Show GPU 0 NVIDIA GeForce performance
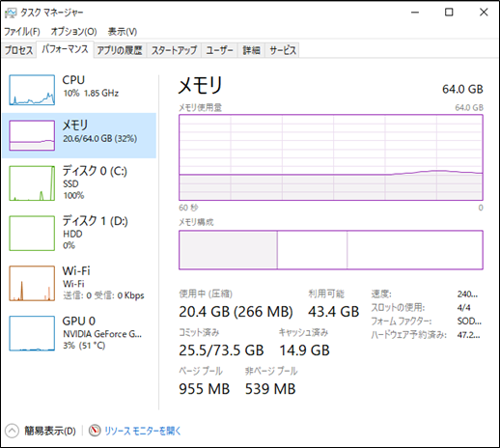Image resolution: width=500 pixels, height=448 pixels. coord(79,333)
